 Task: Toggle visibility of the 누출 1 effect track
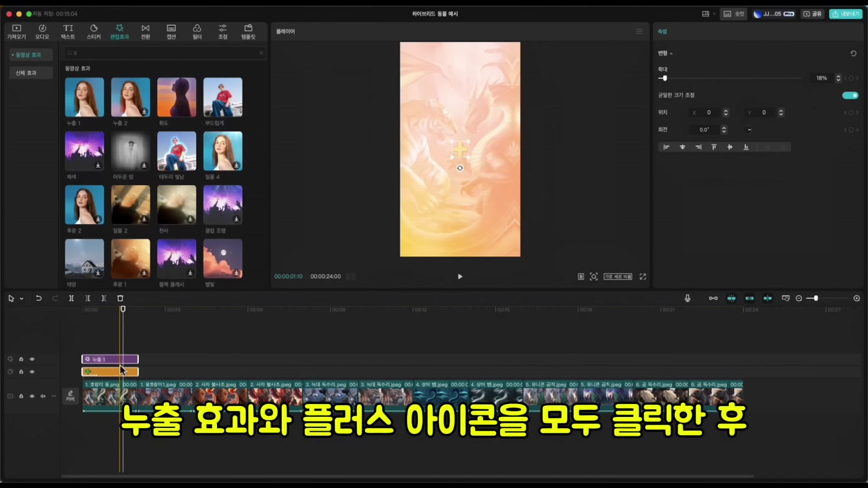tap(32, 359)
